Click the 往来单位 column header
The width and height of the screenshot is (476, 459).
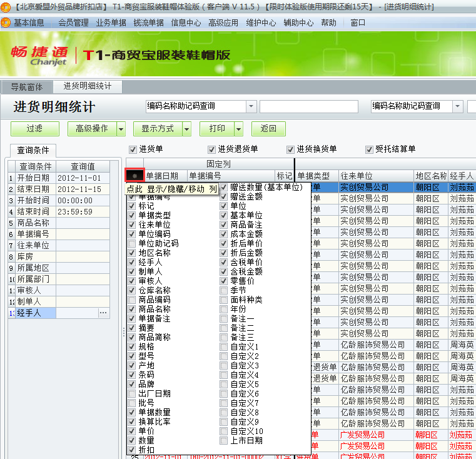375,176
